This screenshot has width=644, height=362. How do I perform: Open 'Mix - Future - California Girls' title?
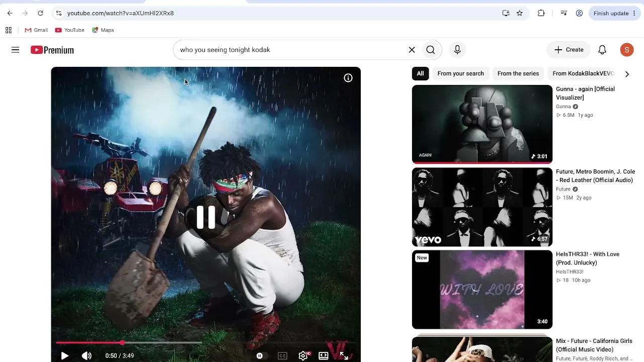pyautogui.click(x=594, y=345)
